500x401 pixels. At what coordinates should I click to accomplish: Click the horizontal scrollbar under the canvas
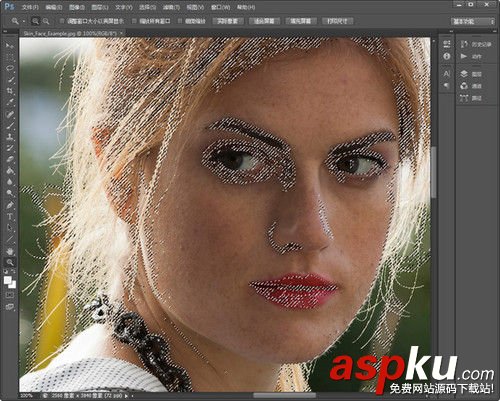click(x=284, y=396)
